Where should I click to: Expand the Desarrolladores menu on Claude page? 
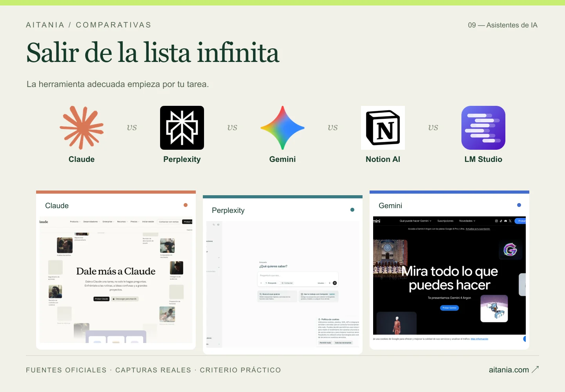pos(91,221)
